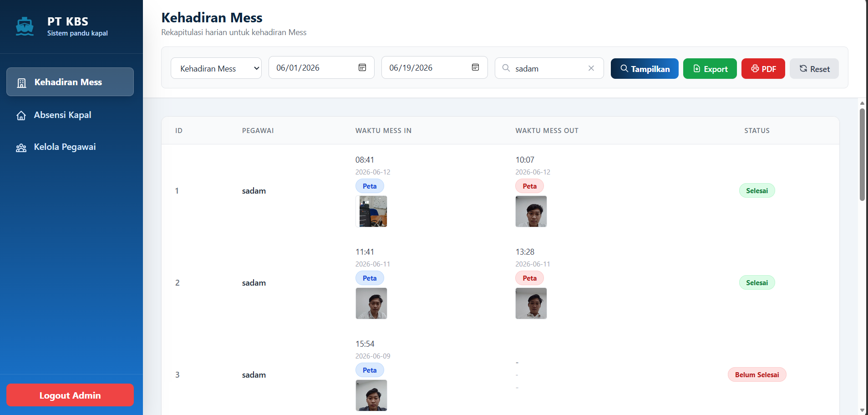Click the ID column header
This screenshot has height=415, width=868.
[x=179, y=131]
